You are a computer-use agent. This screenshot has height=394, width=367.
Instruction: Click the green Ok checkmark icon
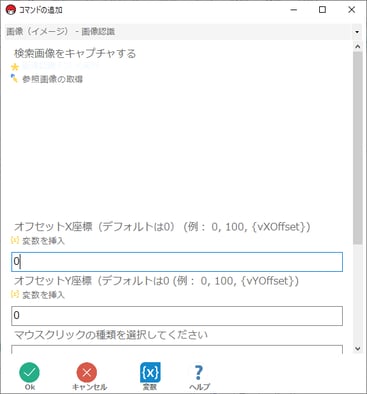29,372
